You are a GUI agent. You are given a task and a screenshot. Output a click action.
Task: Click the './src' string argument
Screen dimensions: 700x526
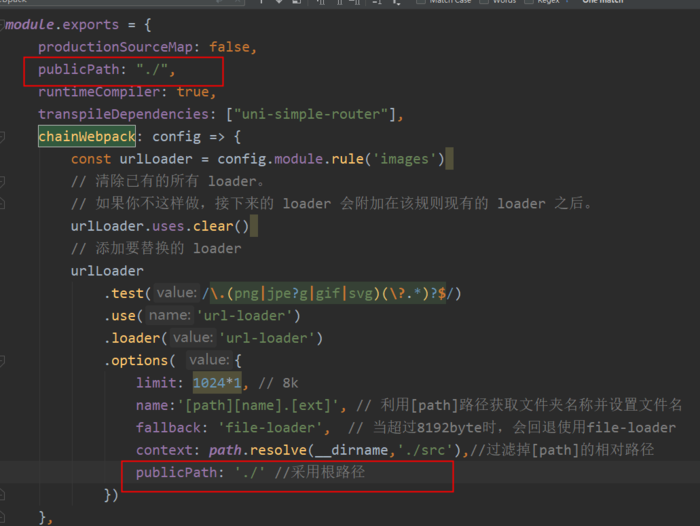tap(424, 450)
